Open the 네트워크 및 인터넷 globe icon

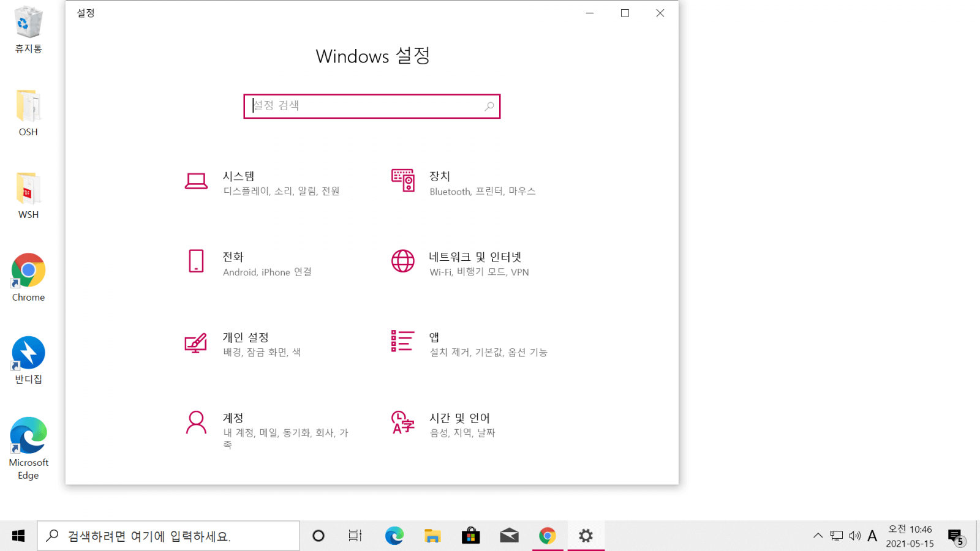pos(403,261)
